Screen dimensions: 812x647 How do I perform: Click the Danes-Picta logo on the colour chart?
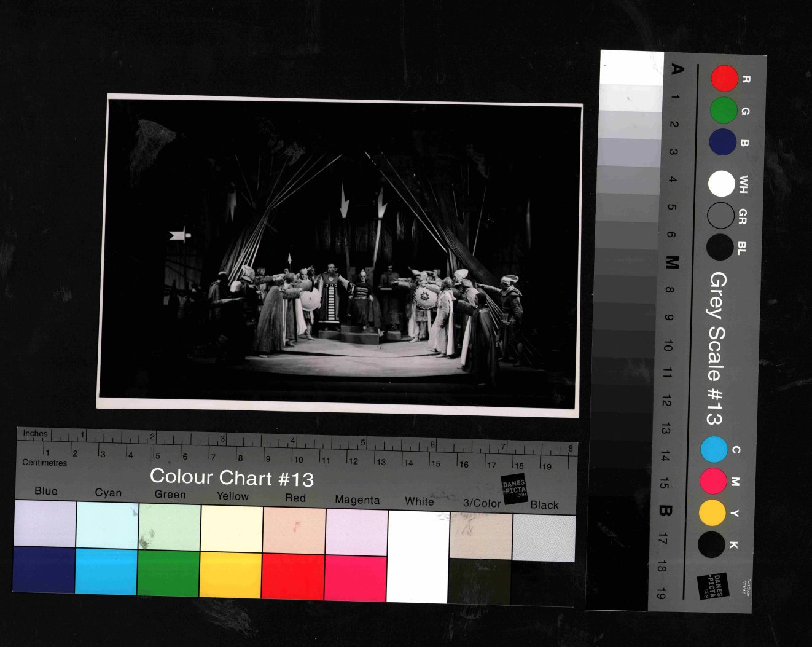tap(514, 489)
